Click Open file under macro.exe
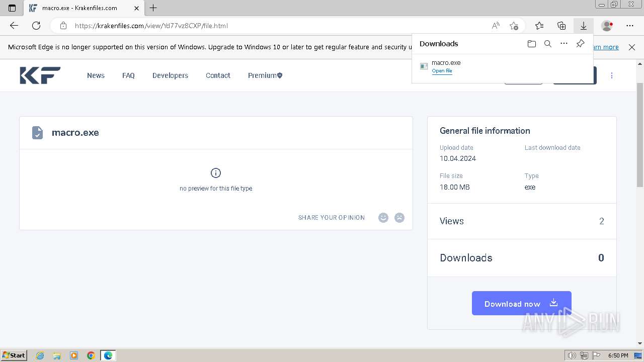Image resolution: width=644 pixels, height=362 pixels. [442, 71]
